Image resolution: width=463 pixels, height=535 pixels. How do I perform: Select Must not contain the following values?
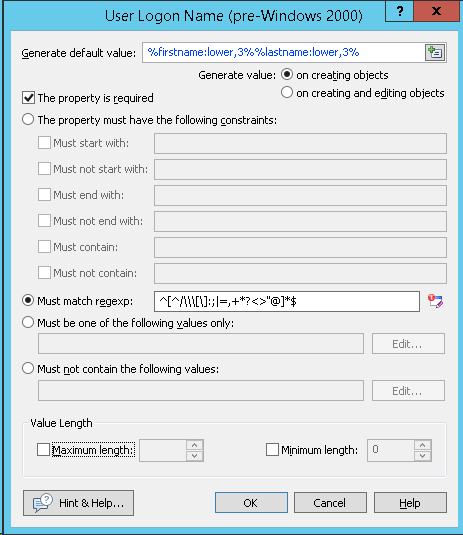[28, 368]
